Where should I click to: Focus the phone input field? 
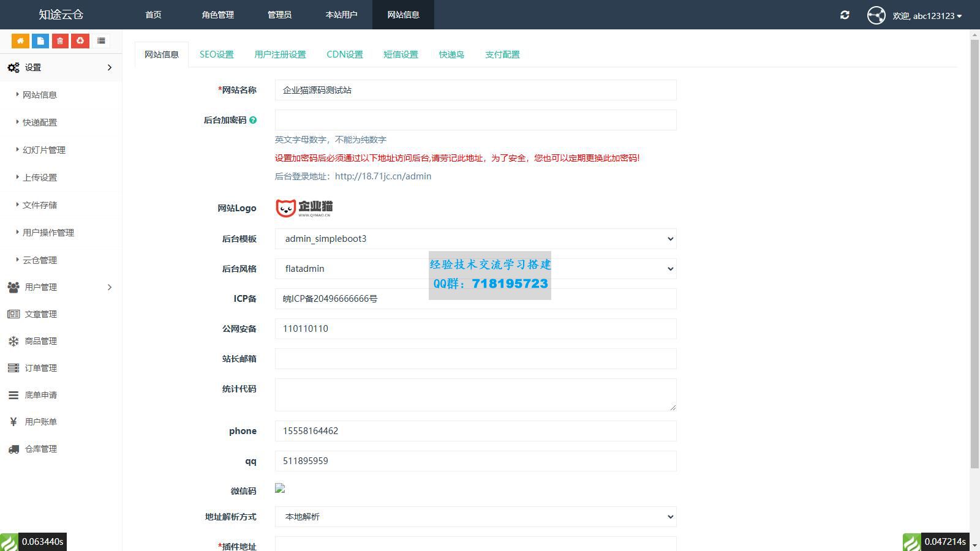475,431
